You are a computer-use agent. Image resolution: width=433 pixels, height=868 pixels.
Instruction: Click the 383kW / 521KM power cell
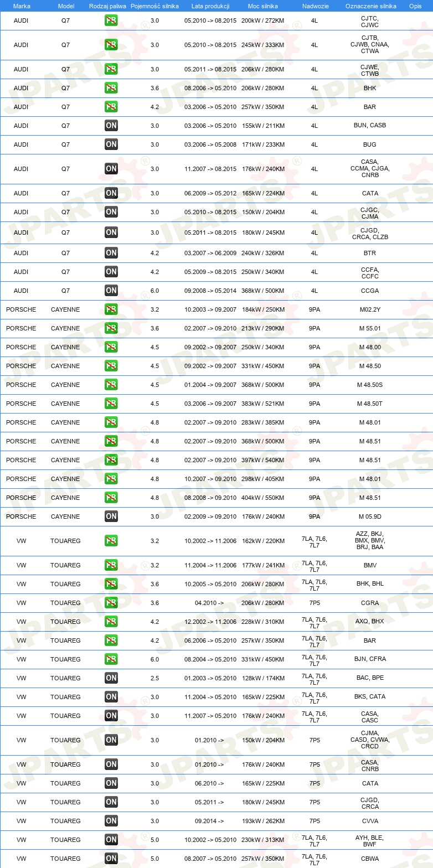[263, 404]
